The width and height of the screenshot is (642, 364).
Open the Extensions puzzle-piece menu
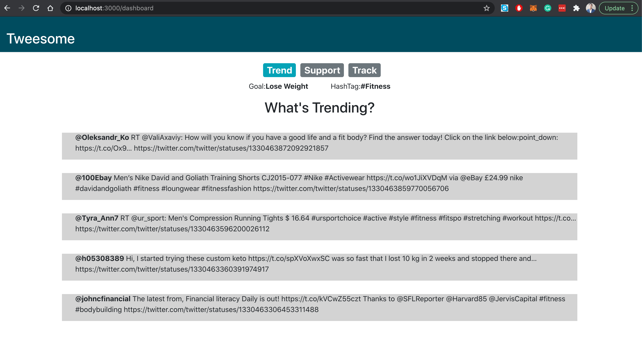tap(576, 8)
